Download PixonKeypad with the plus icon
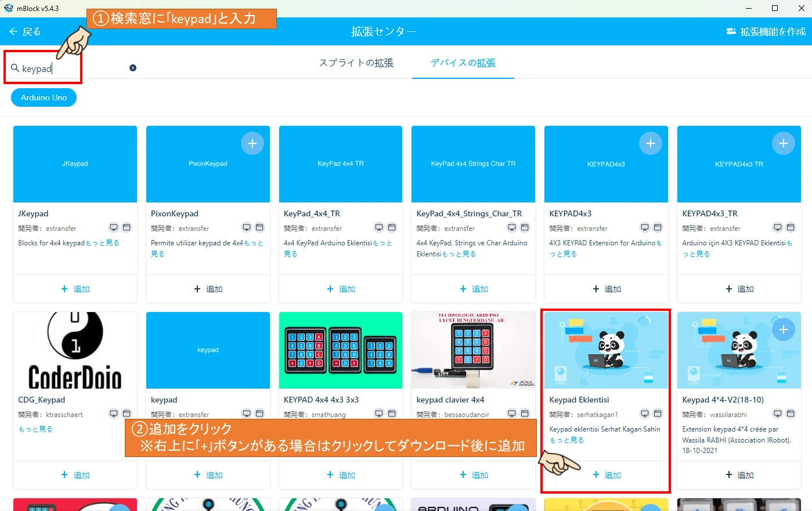The height and width of the screenshot is (511, 812). 252,143
